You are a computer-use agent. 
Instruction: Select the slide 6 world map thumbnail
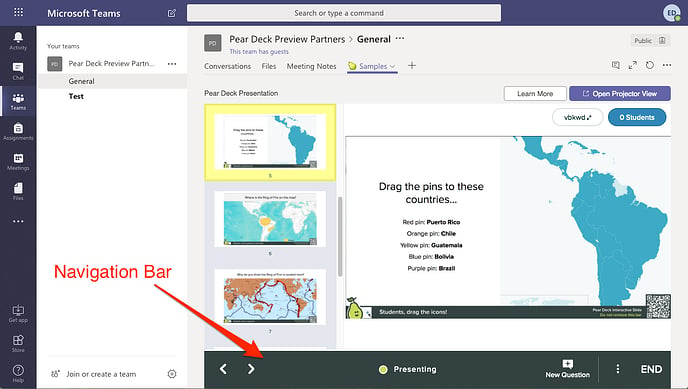coord(270,219)
